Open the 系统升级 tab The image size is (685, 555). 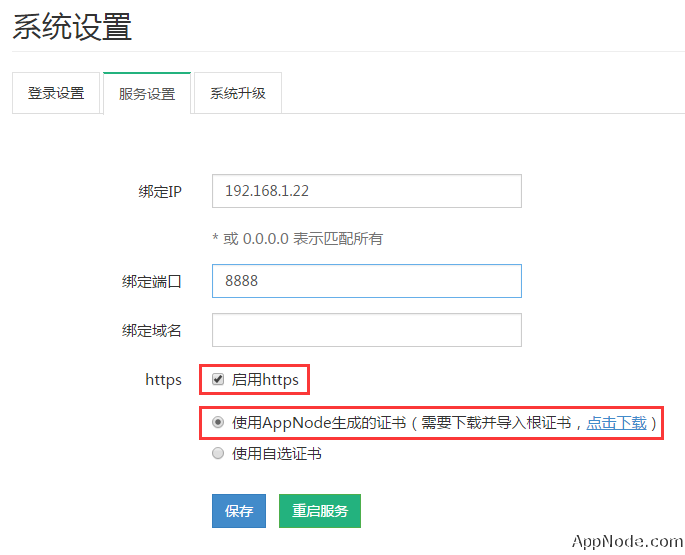coord(238,93)
